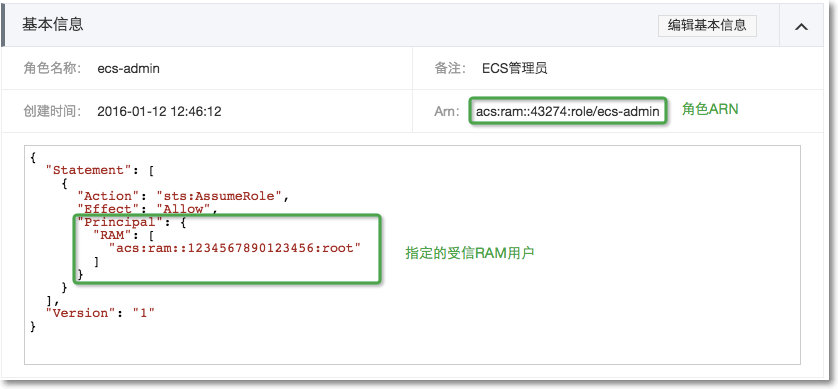Select the role name ecs-admin value
The width and height of the screenshot is (838, 389).
tap(128, 69)
